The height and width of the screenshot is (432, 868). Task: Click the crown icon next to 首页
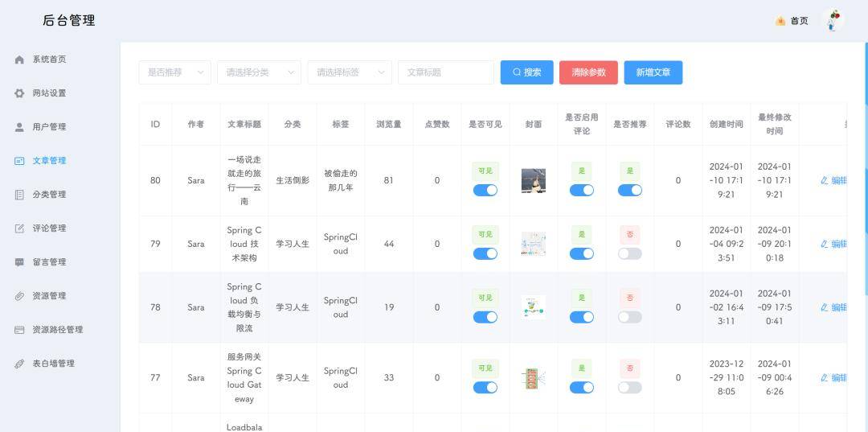tap(780, 21)
